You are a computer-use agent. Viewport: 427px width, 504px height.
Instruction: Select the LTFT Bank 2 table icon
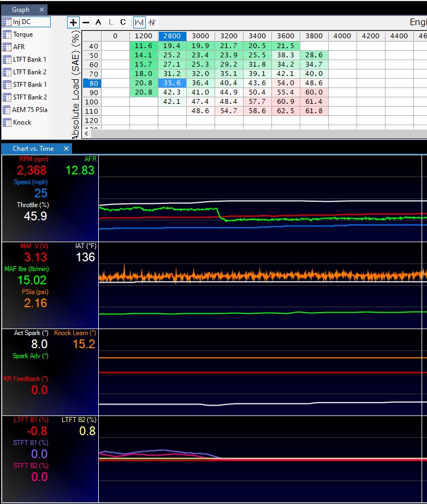click(x=7, y=72)
